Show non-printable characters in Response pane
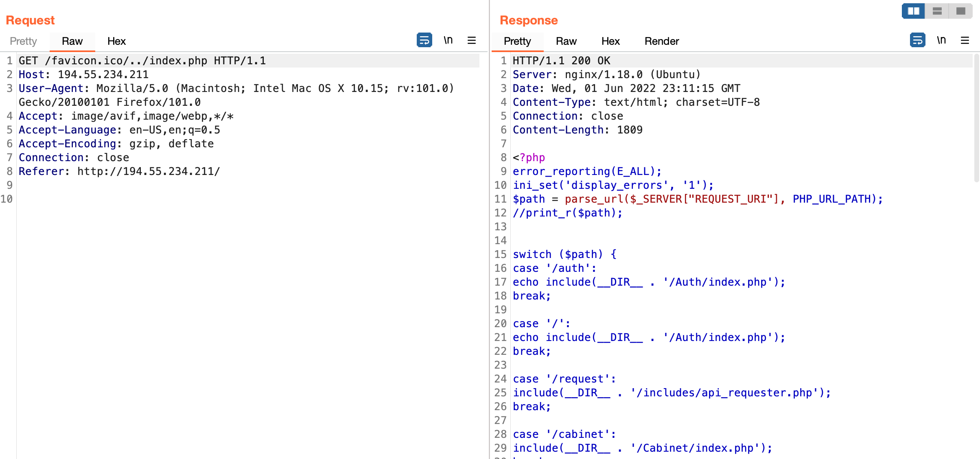This screenshot has width=980, height=459. tap(941, 40)
